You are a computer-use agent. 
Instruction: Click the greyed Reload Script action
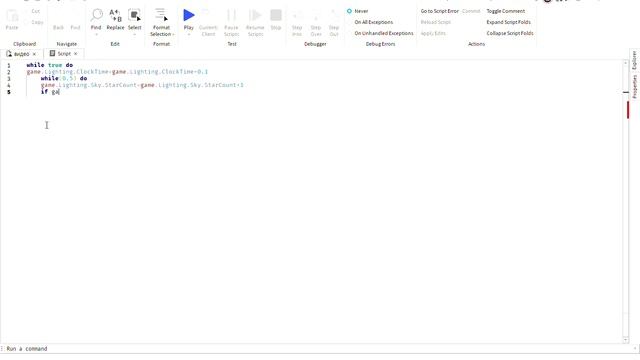(436, 22)
